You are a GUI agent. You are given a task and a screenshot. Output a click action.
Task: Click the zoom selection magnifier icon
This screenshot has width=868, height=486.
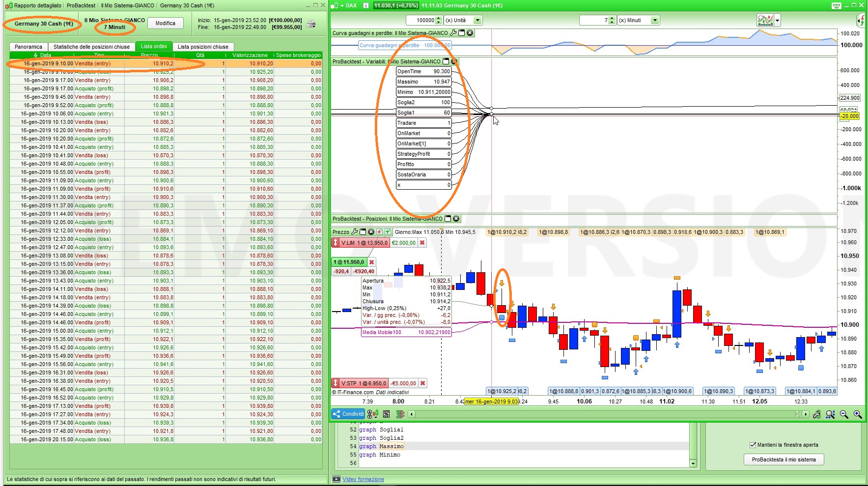click(x=830, y=414)
